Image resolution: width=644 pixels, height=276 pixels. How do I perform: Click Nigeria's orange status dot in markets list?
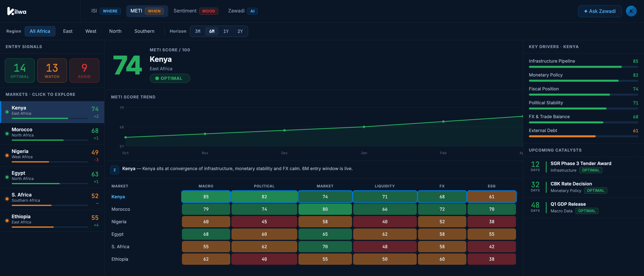coord(7,155)
